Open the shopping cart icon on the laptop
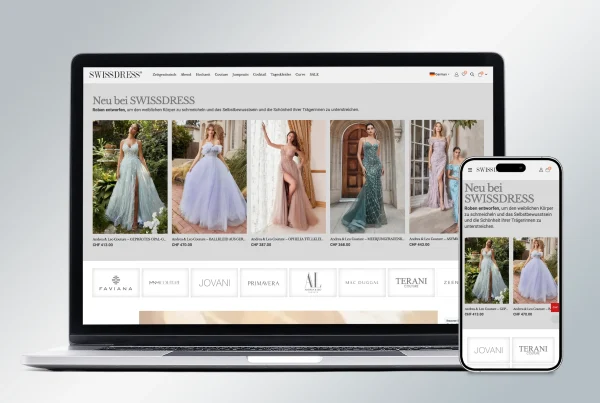 point(481,74)
